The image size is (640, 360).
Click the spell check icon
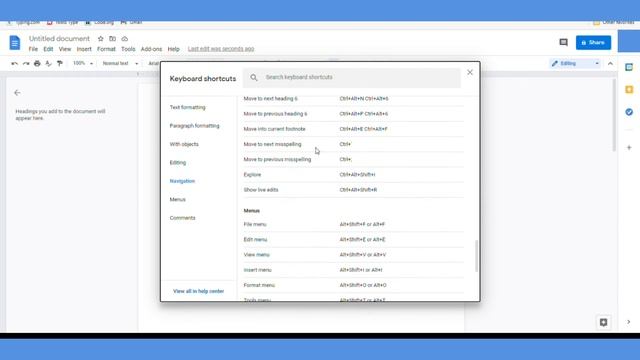pyautogui.click(x=48, y=63)
